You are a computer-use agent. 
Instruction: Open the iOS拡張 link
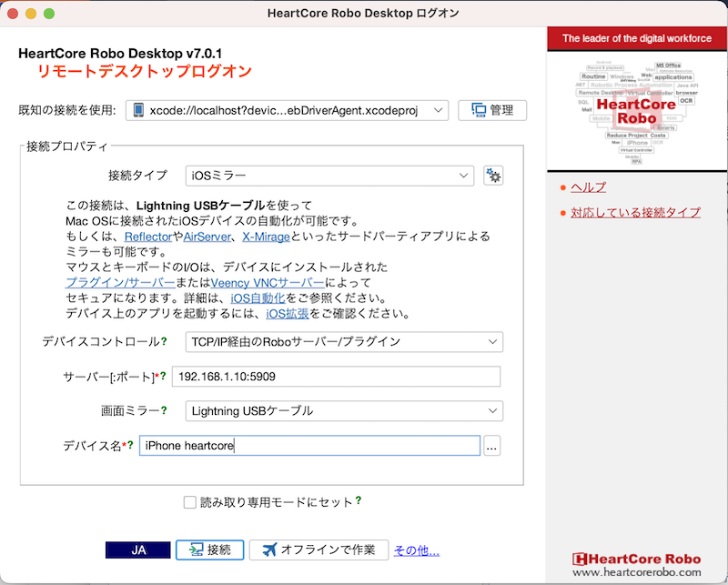(x=288, y=314)
